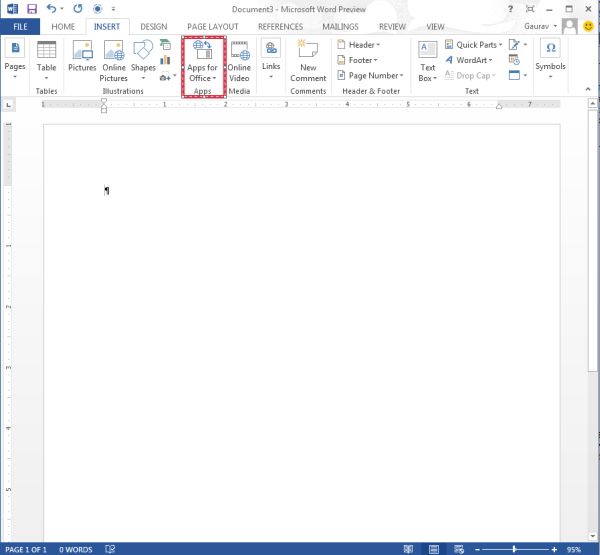
Task: Click the zoom slider handle
Action: pos(514,550)
